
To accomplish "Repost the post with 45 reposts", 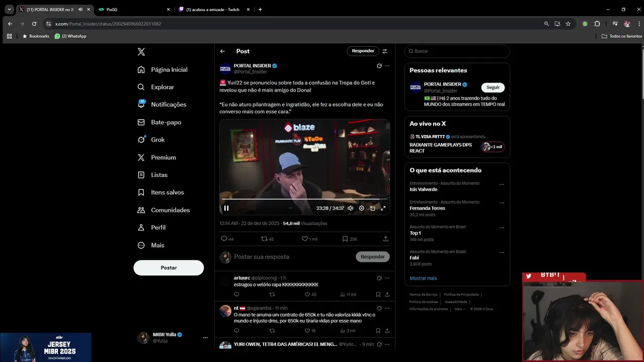I will (267, 239).
